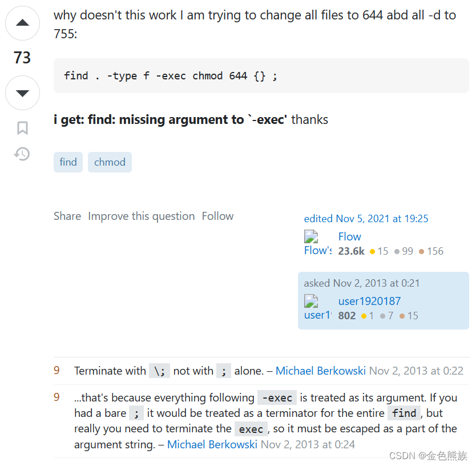Image resolution: width=476 pixels, height=466 pixels.
Task: Open Michael Berkowski's profile from first comment
Action: [320, 371]
